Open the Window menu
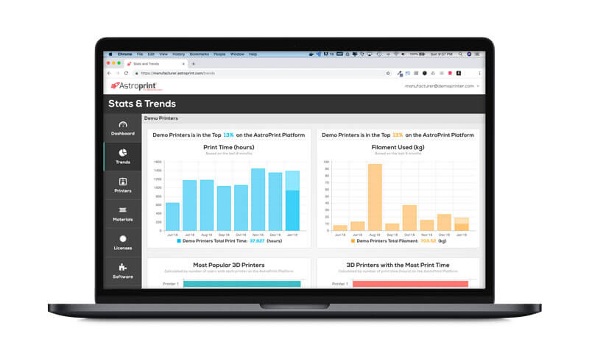The image size is (589, 364). (237, 54)
